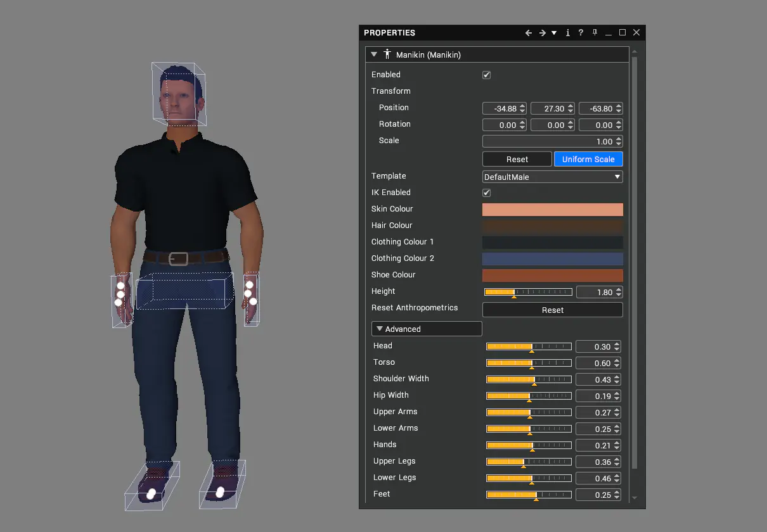This screenshot has width=767, height=532.
Task: Collapse the Advanced section
Action: (380, 329)
